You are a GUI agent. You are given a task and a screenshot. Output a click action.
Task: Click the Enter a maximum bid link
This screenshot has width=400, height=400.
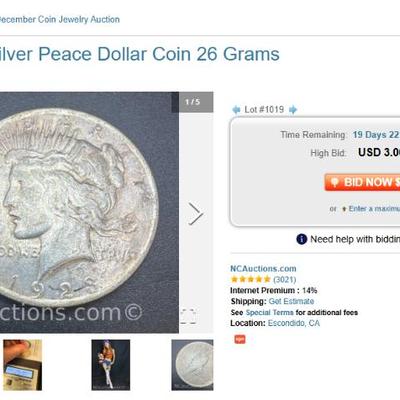click(x=374, y=209)
